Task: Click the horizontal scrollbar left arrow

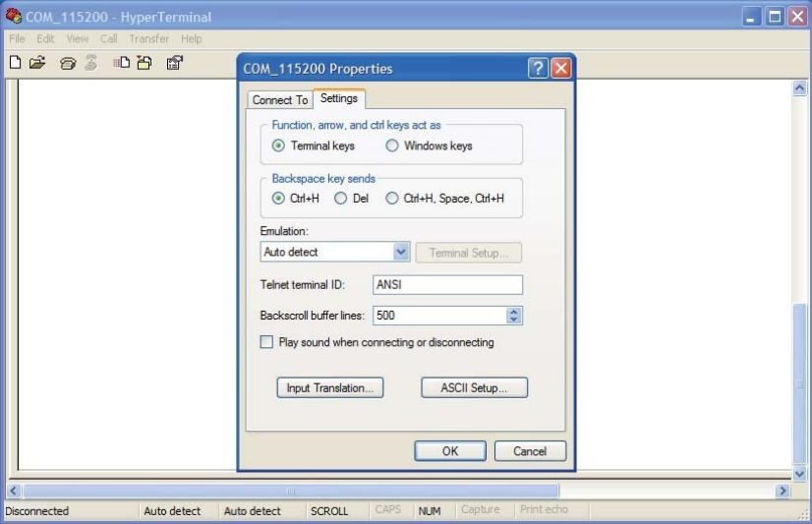Action: click(x=14, y=491)
